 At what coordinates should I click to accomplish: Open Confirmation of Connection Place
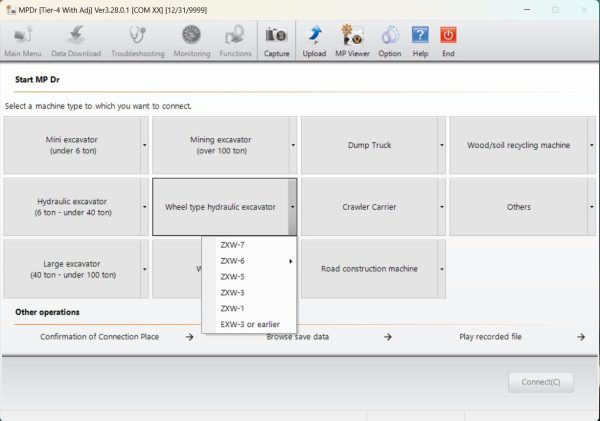99,337
